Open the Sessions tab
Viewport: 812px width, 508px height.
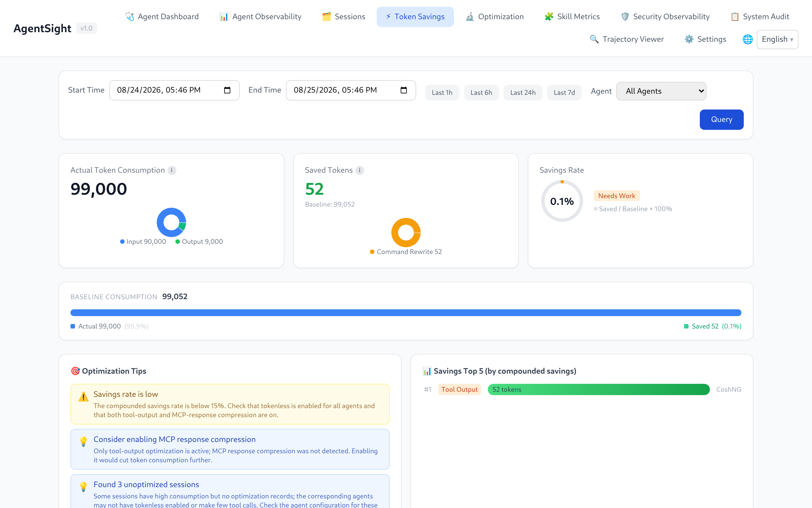coord(344,16)
